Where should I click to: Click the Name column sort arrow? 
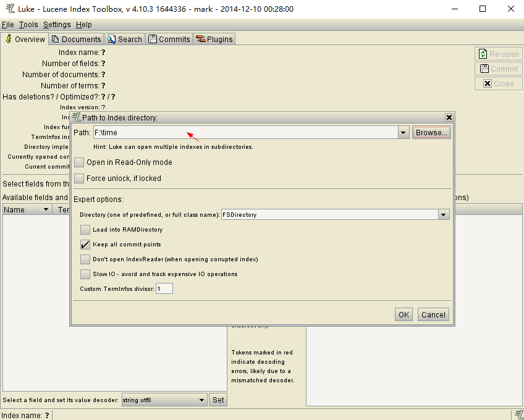pyautogui.click(x=46, y=209)
